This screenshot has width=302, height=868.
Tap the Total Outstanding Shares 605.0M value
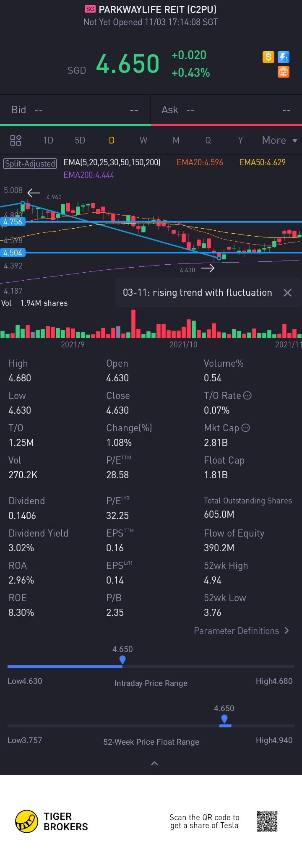click(219, 514)
